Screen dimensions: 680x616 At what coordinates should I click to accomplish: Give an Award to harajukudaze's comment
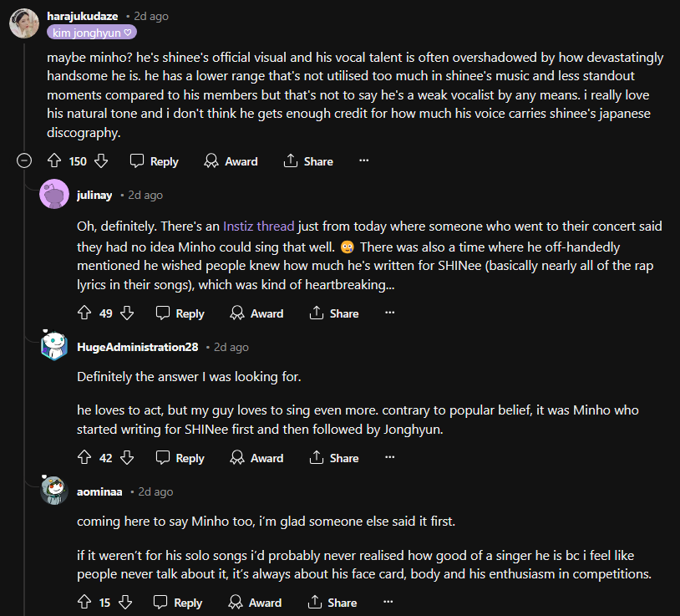(231, 161)
